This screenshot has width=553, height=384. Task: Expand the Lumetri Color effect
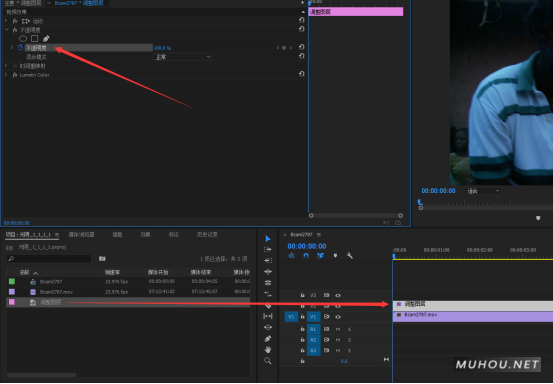(x=6, y=75)
